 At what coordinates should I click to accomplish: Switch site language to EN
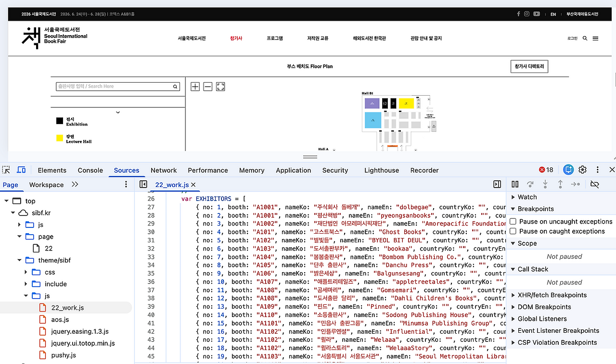coord(553,14)
